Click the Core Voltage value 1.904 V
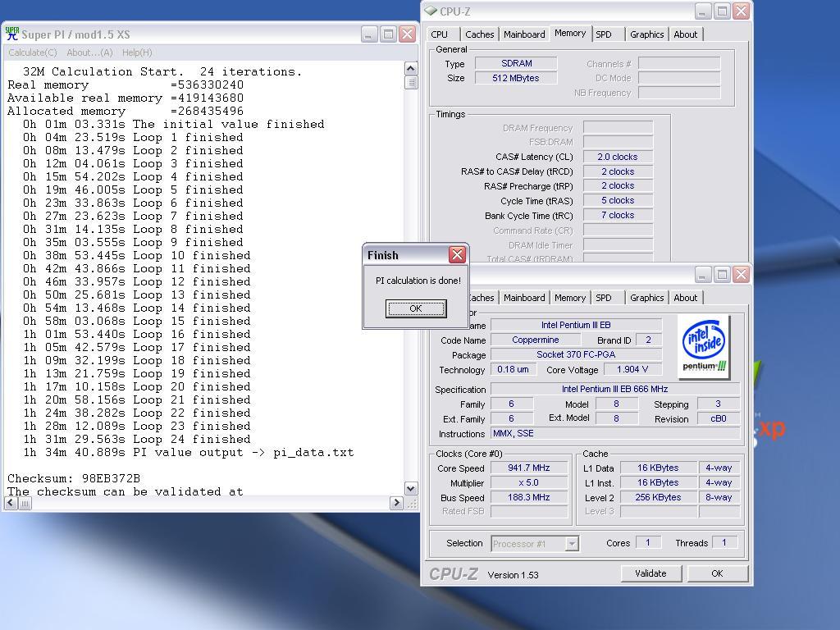This screenshot has height=630, width=840. tap(632, 370)
